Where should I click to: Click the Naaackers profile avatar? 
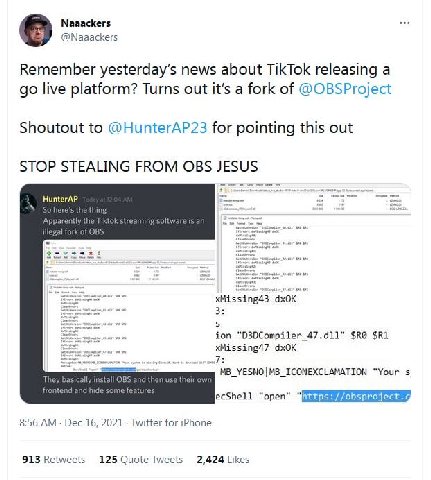click(x=36, y=30)
